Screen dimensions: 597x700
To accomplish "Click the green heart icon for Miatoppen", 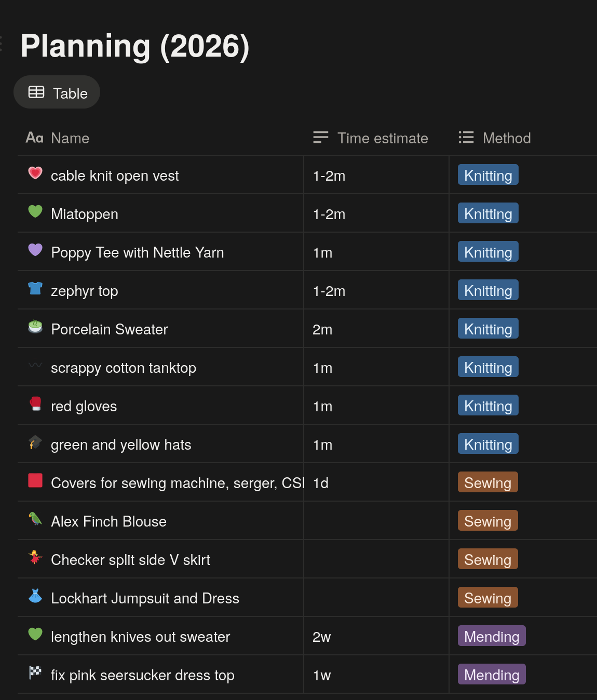I will point(34,212).
